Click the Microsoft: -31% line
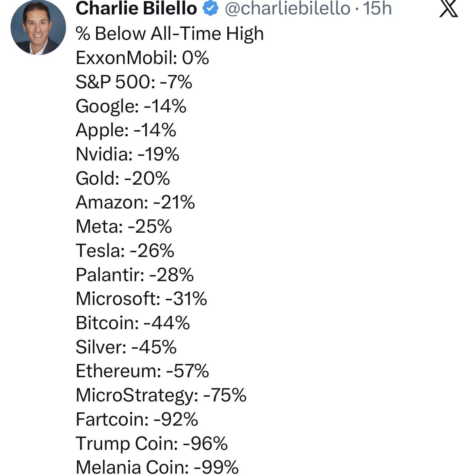The image size is (471, 476). (x=141, y=299)
